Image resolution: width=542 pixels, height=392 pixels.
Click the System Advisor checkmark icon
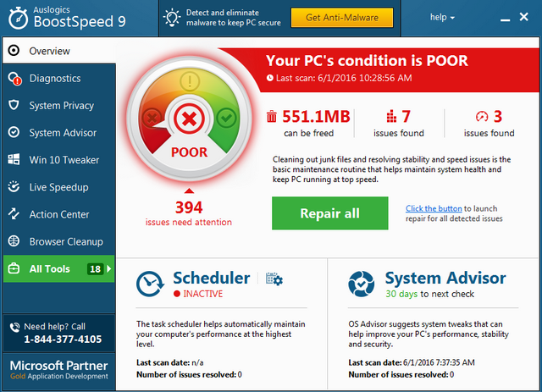coord(14,132)
